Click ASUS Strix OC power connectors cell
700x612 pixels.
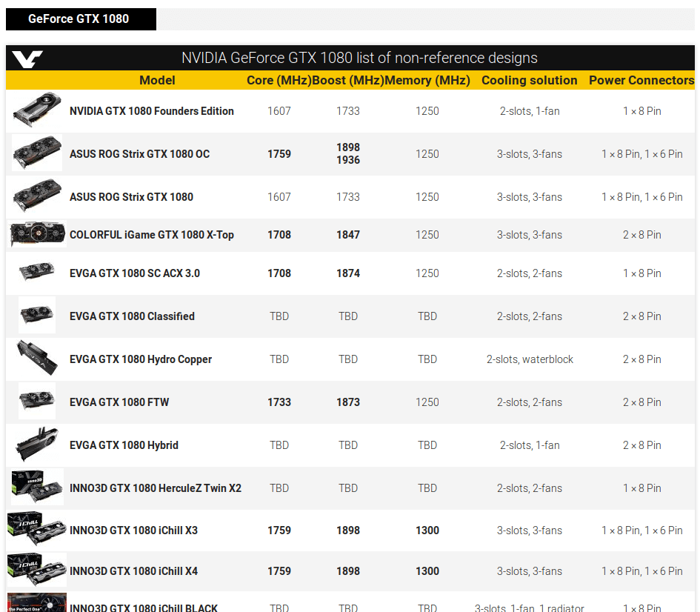(642, 154)
